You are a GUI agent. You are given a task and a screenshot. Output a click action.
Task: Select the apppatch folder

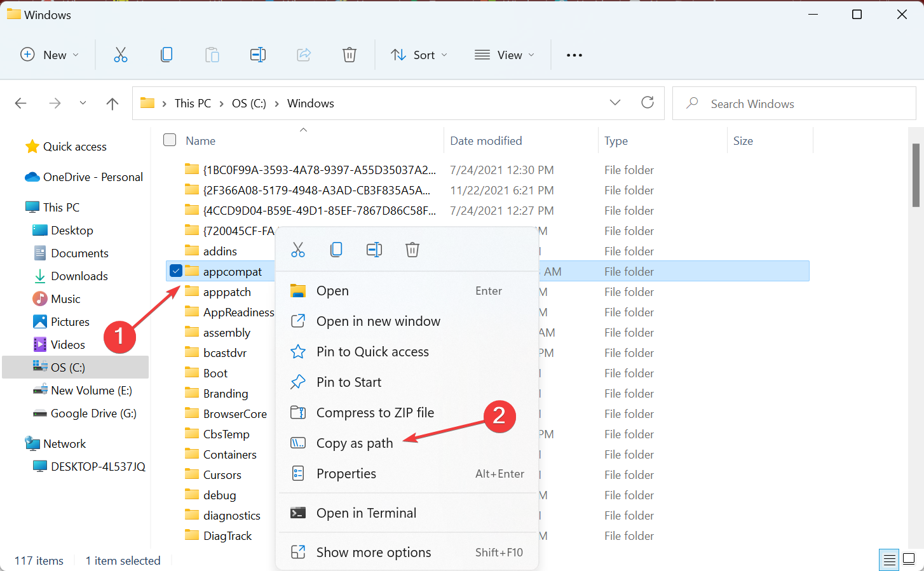tap(227, 292)
